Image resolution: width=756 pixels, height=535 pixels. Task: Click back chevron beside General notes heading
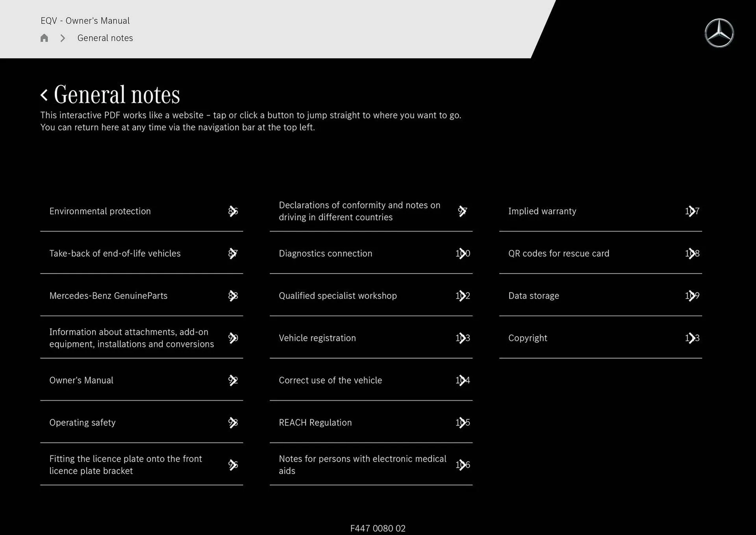[44, 95]
